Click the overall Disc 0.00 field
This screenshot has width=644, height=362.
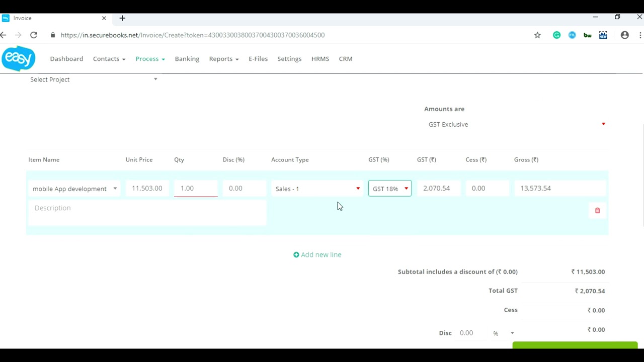[x=472, y=333]
